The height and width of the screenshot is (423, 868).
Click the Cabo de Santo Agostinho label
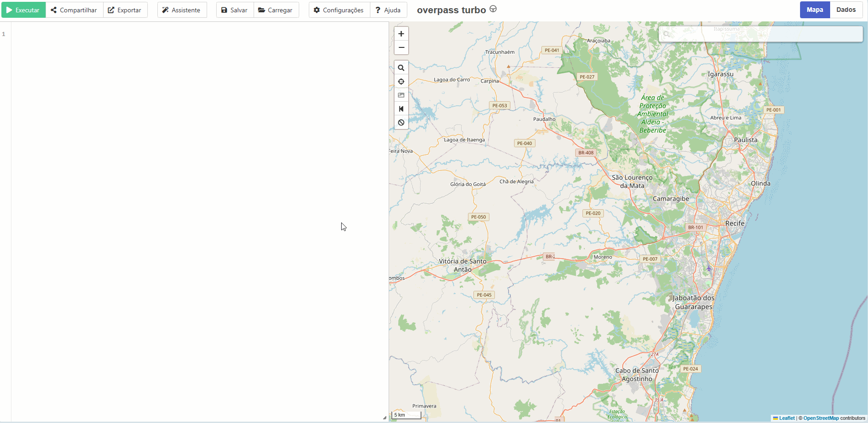pyautogui.click(x=637, y=375)
